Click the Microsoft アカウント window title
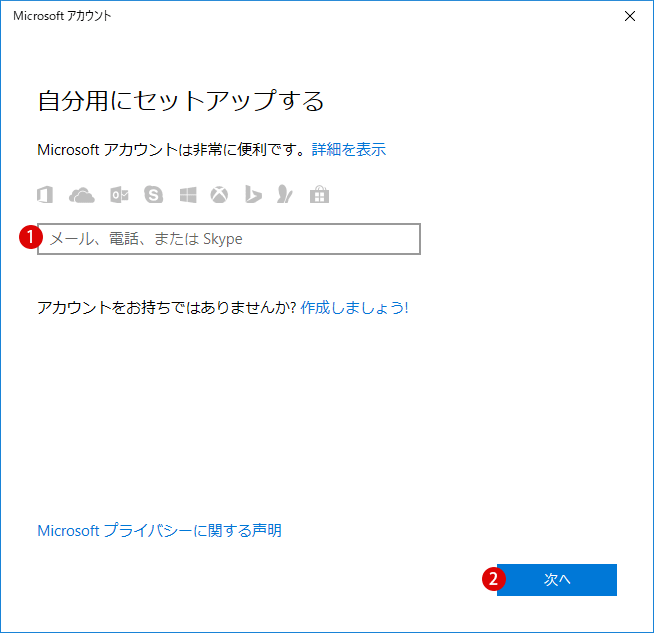 (x=62, y=16)
